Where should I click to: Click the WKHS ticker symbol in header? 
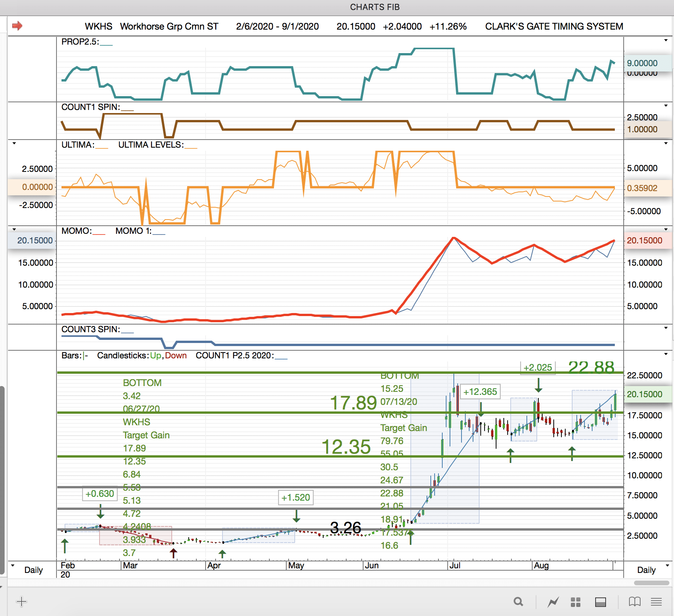pos(98,27)
